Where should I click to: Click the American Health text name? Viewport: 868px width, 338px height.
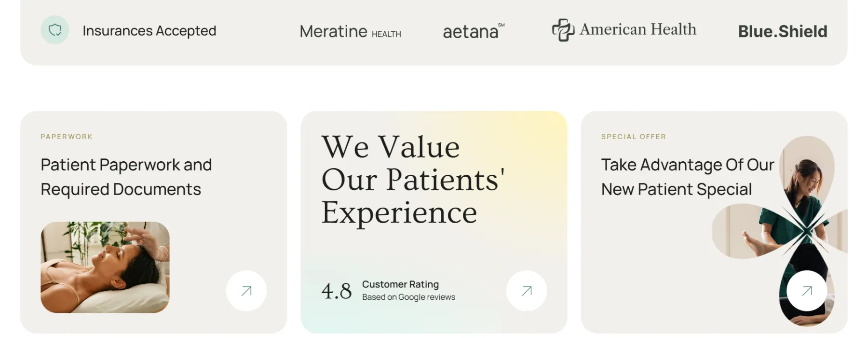click(x=637, y=29)
